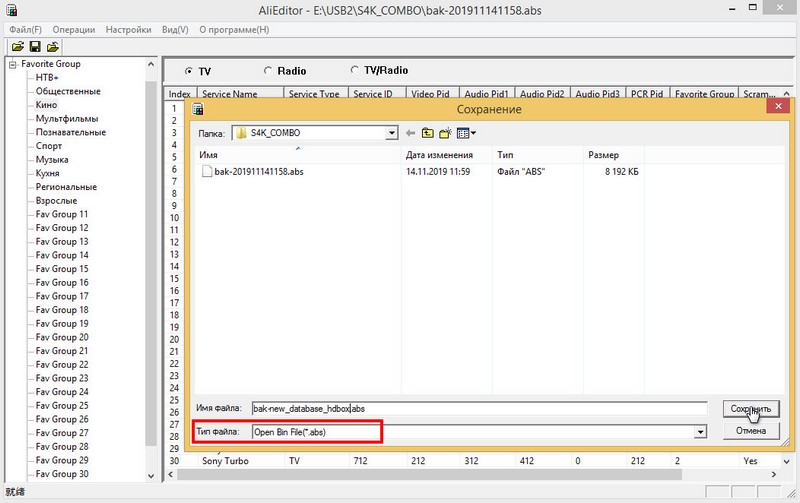Sort by Тип column header

538,155
